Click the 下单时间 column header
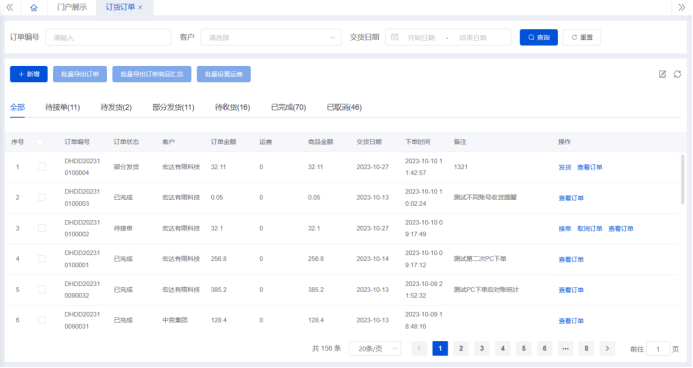The image size is (693, 368). click(x=418, y=142)
